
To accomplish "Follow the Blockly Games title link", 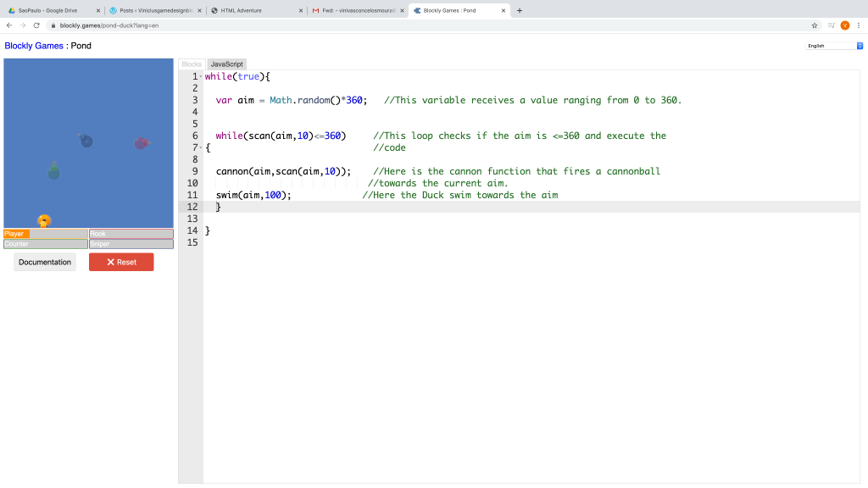I will [34, 46].
